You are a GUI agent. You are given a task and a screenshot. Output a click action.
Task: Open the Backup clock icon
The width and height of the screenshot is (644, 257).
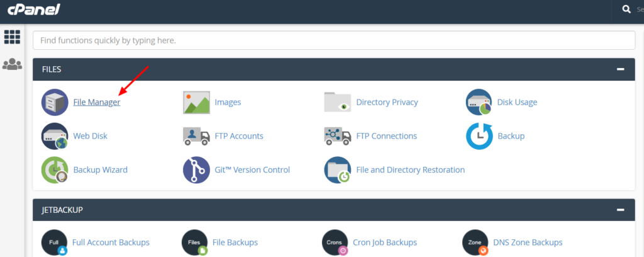click(479, 136)
